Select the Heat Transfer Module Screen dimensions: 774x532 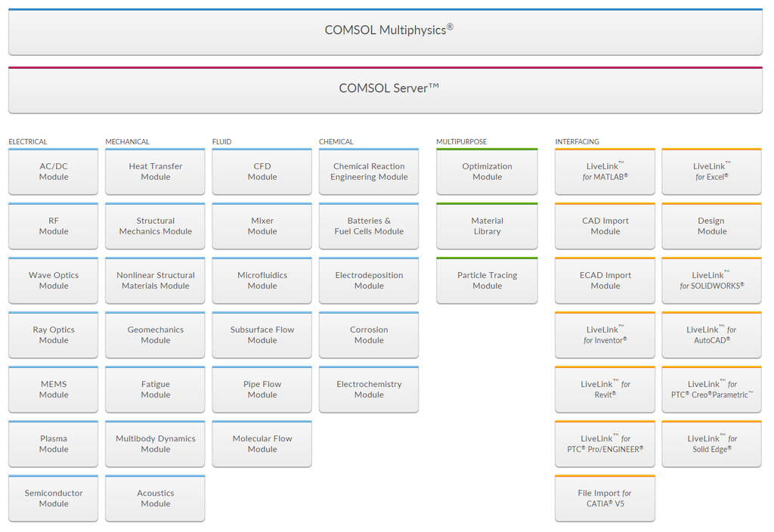tap(155, 172)
